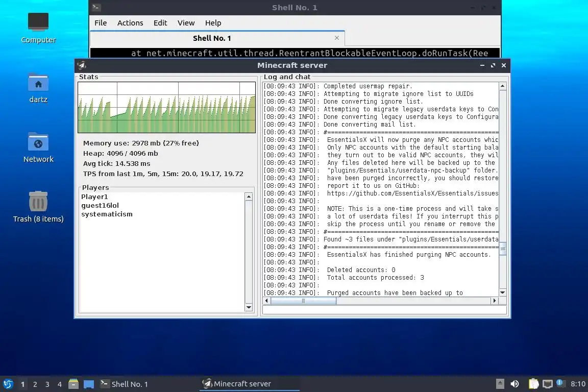Open the clipboard manager tray icon
This screenshot has height=392, width=588.
pyautogui.click(x=533, y=384)
